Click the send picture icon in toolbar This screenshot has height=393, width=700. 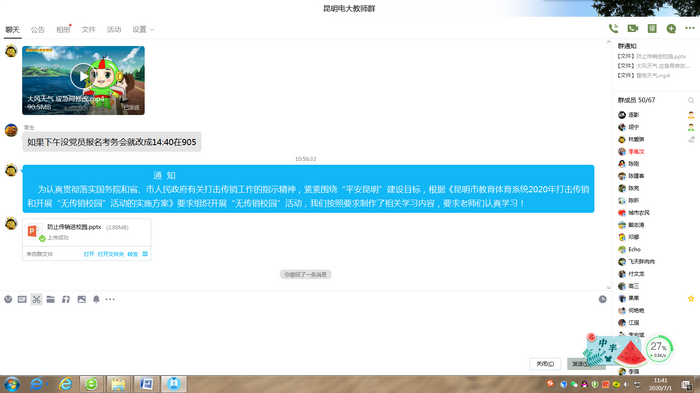[81, 299]
